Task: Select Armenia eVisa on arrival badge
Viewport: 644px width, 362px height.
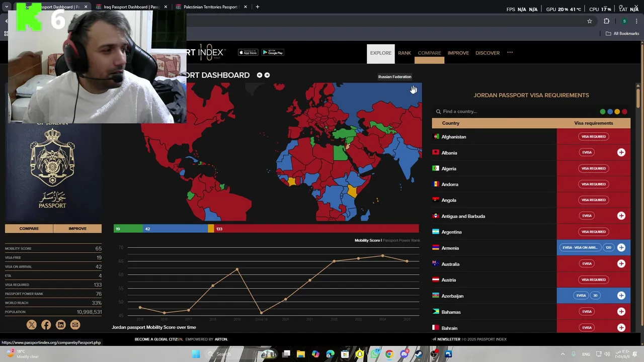Action: tap(580, 247)
